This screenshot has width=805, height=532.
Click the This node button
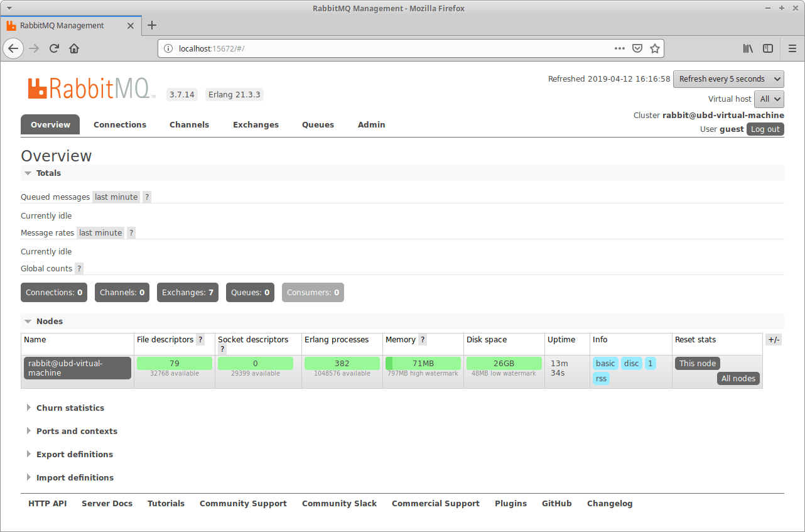[x=697, y=363]
